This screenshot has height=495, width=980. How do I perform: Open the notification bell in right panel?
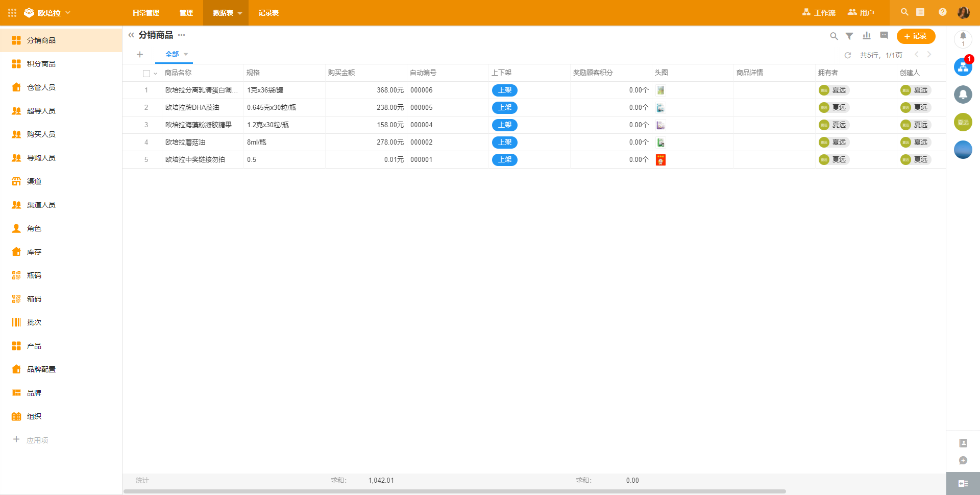coord(963,37)
